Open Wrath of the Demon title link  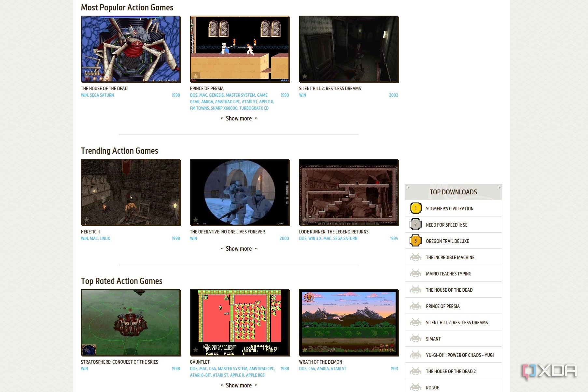[x=320, y=362]
